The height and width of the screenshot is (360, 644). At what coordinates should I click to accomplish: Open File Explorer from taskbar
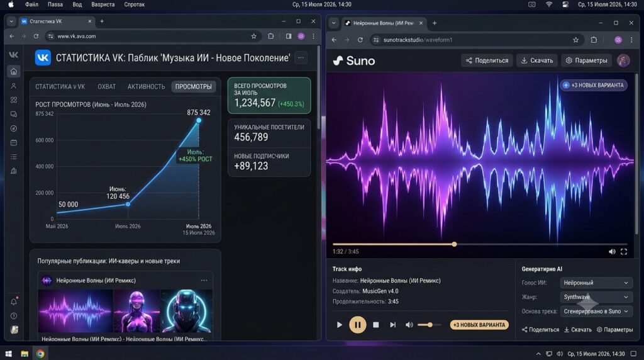(x=25, y=354)
